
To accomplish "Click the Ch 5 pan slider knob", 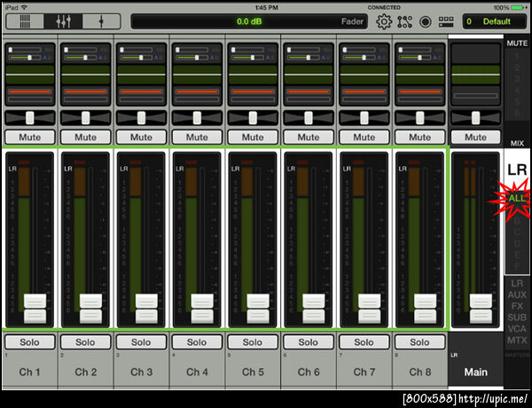I will tap(253, 118).
